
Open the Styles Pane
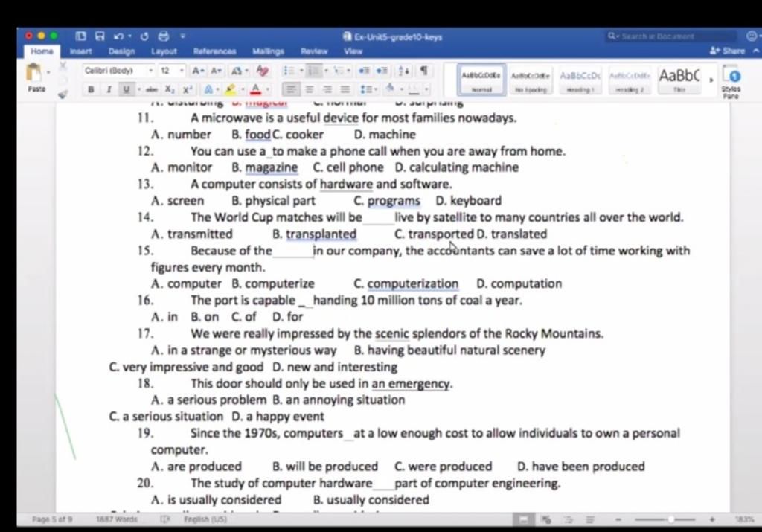[731, 83]
